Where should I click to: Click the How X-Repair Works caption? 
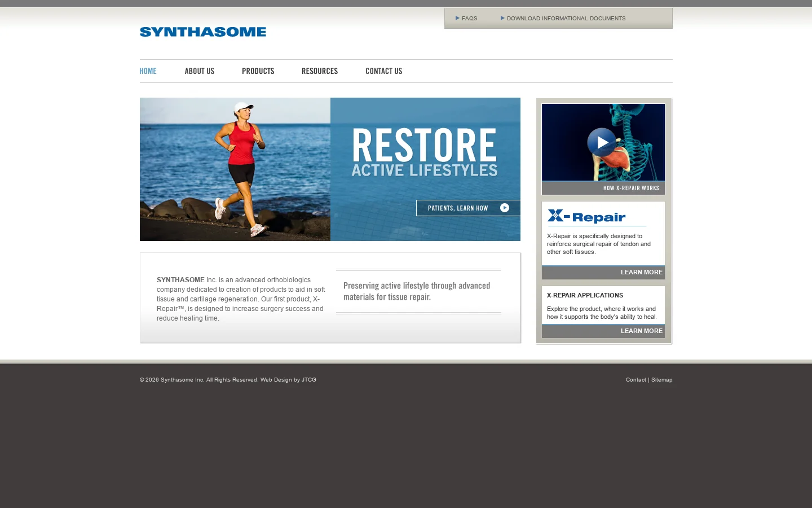pyautogui.click(x=631, y=188)
